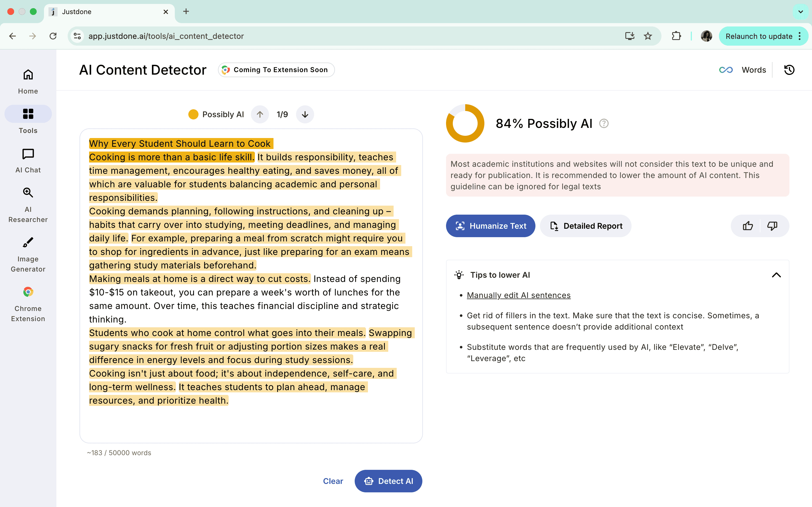
Task: Click the Humanize Text button
Action: [x=490, y=226]
